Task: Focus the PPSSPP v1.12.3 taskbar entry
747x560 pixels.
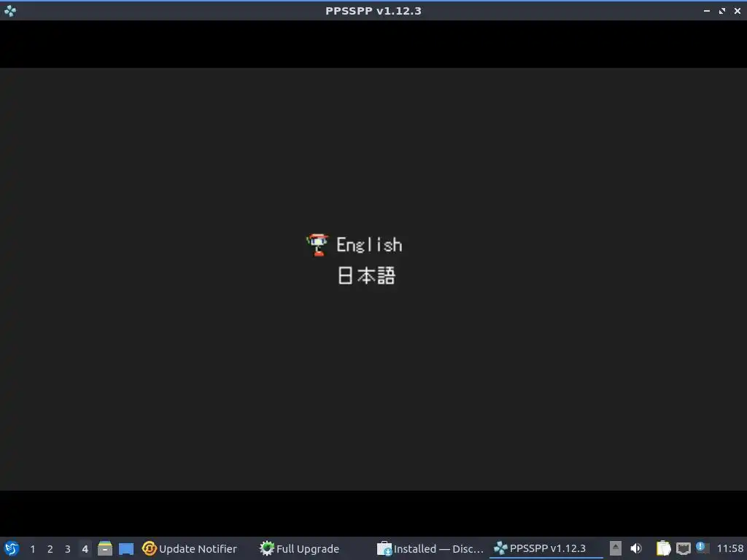Action: pyautogui.click(x=546, y=548)
